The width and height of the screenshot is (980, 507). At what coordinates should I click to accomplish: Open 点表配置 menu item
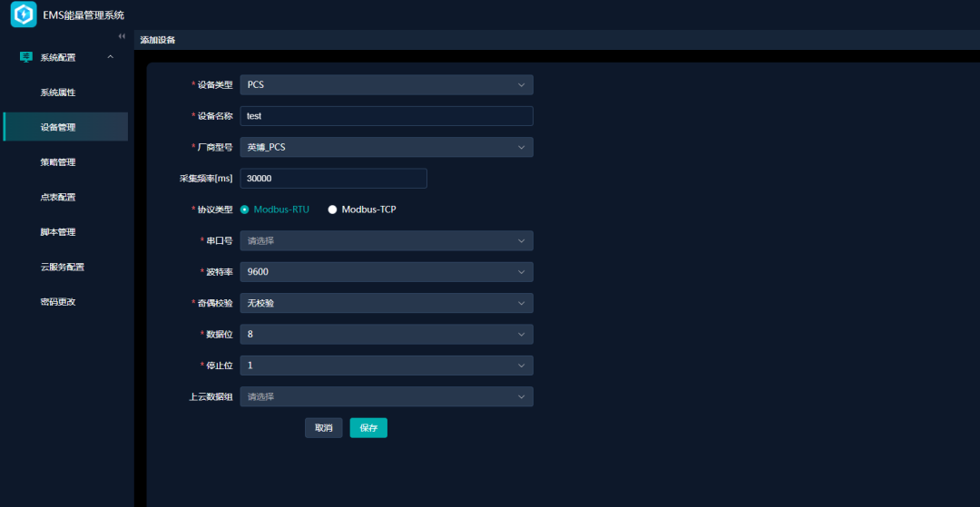[57, 197]
